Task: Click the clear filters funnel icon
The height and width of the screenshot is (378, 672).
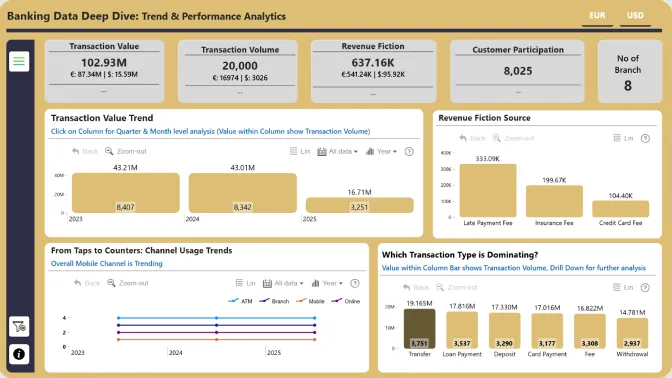Action: click(19, 327)
